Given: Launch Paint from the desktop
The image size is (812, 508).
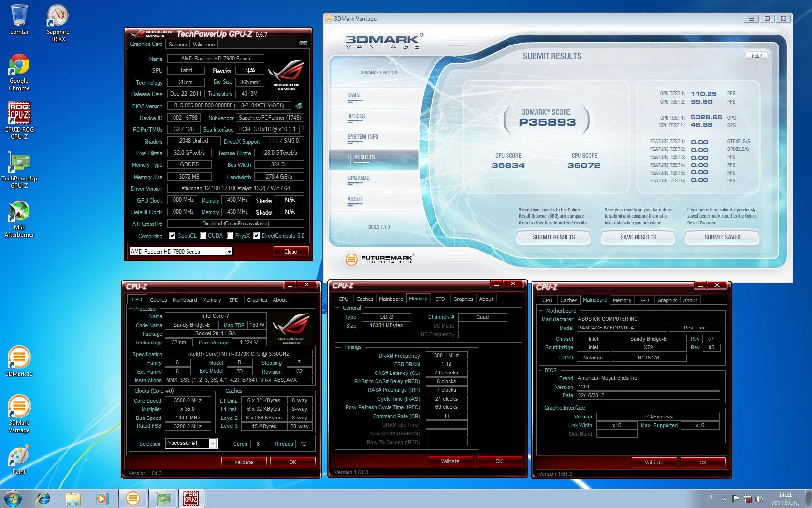Looking at the screenshot, I should [19, 460].
